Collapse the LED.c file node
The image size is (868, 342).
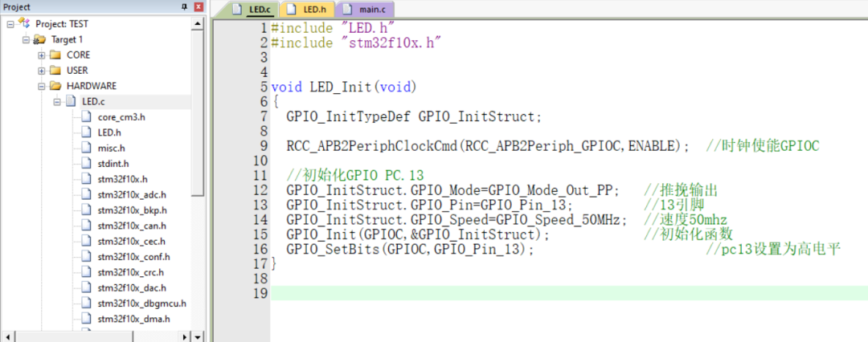pos(57,102)
